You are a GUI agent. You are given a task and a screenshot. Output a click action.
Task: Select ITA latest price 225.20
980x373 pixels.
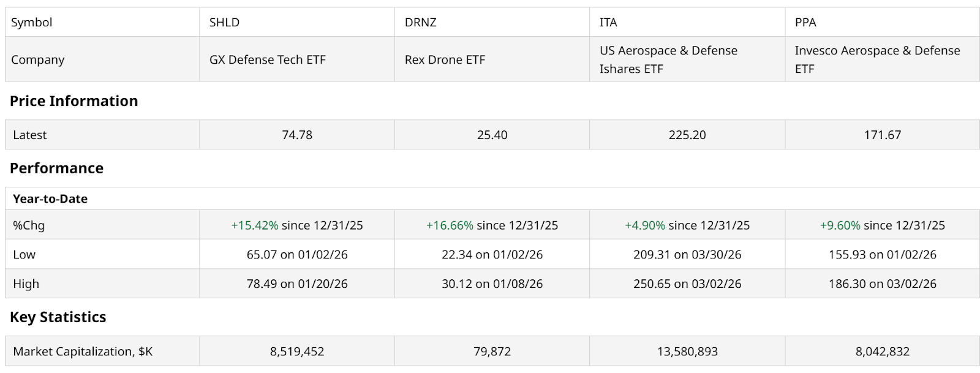687,135
